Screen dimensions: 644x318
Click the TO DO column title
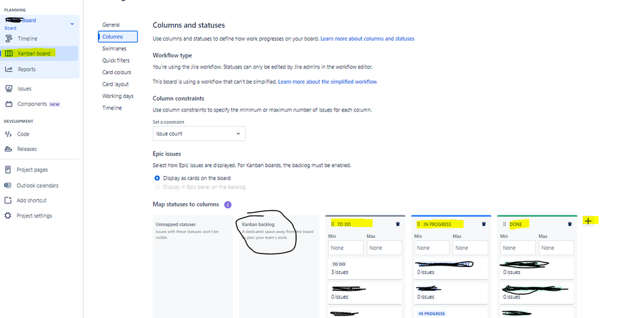coord(344,224)
